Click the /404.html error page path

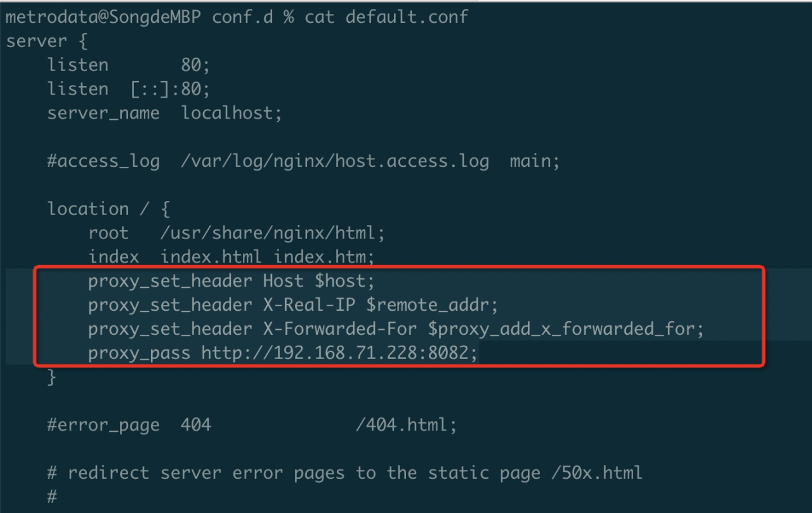tap(406, 424)
